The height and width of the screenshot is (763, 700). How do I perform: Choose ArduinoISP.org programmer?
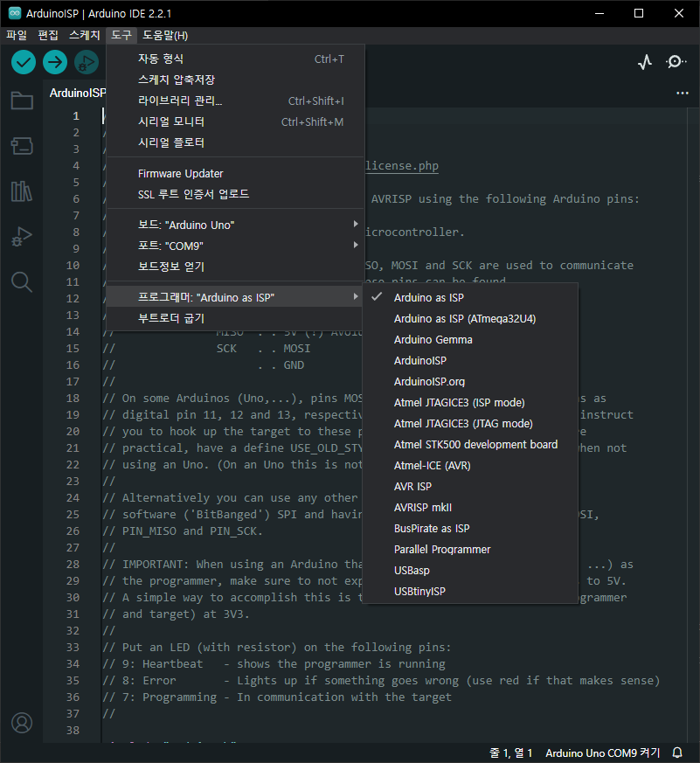[470, 381]
